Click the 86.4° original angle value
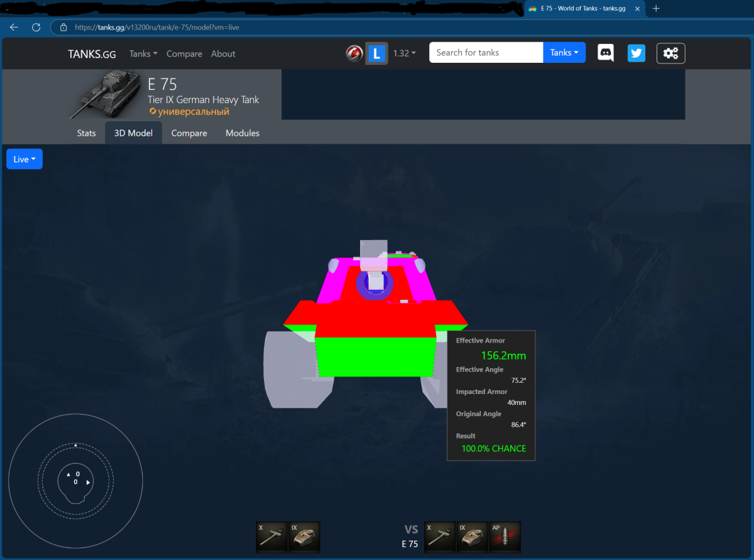 [518, 425]
